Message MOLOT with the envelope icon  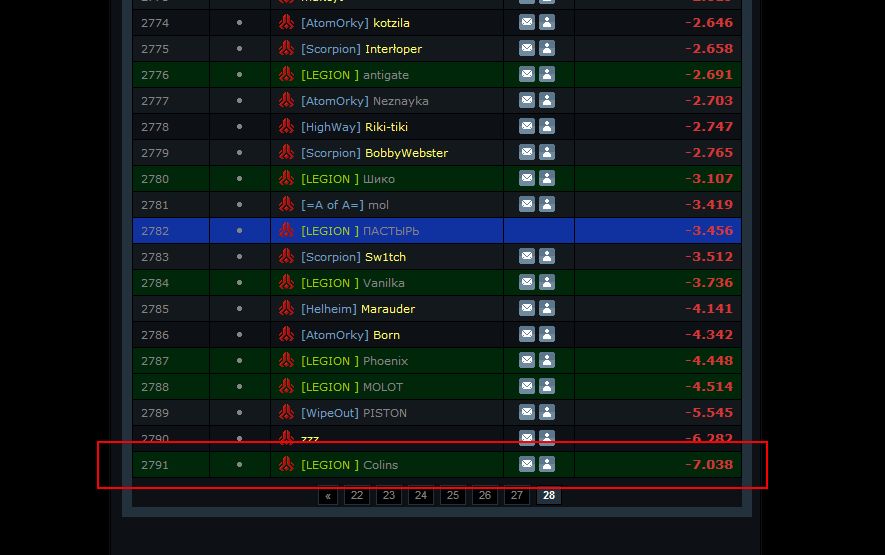point(527,386)
